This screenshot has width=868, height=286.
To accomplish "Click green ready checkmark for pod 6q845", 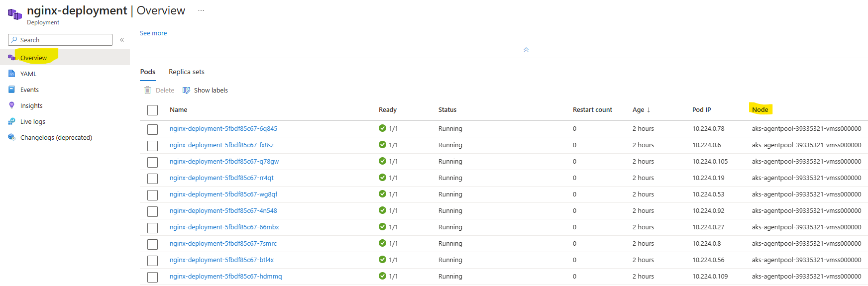I will (x=382, y=128).
